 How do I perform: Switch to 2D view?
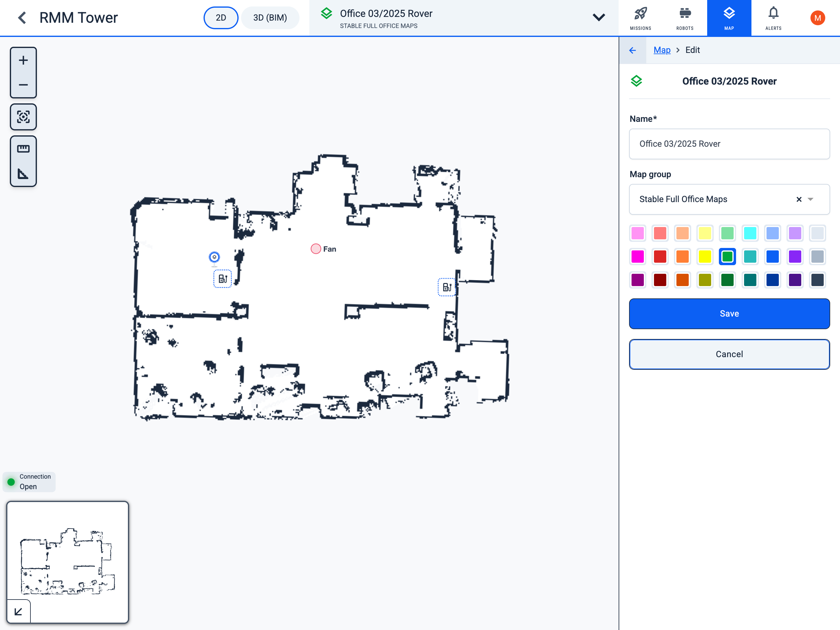221,18
